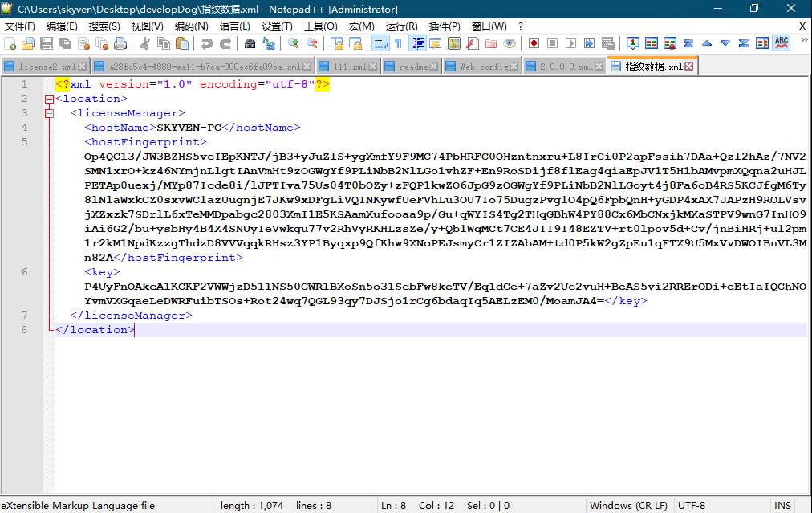Click the Find binoculars icon

(250, 43)
